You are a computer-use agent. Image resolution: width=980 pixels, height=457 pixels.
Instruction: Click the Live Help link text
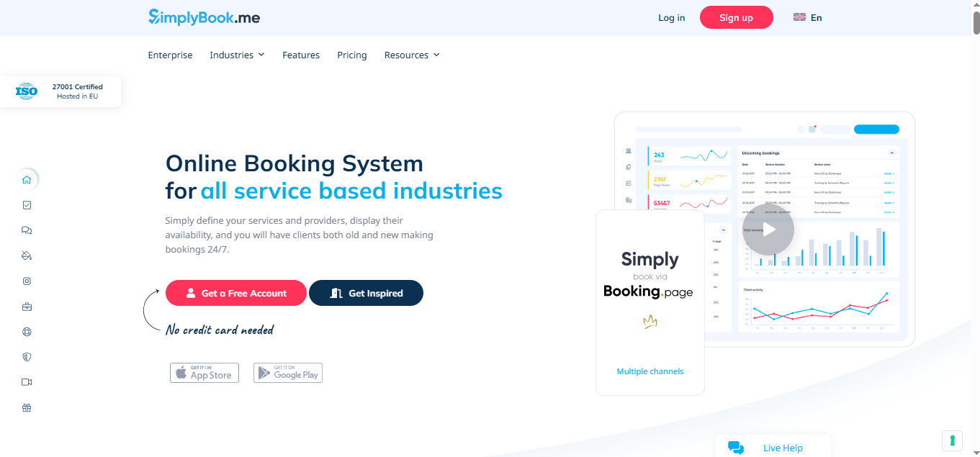[x=783, y=448]
